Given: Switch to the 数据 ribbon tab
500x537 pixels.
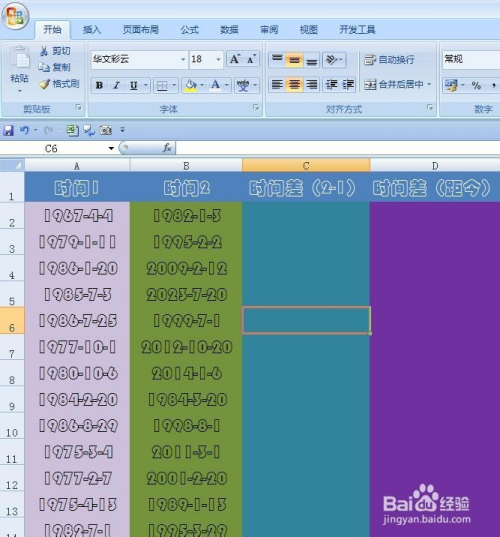Looking at the screenshot, I should tap(229, 30).
